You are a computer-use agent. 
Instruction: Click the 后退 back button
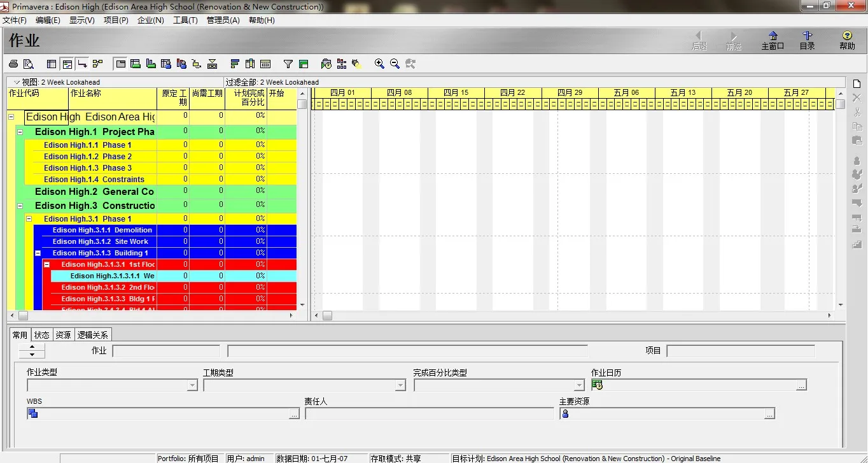pyautogui.click(x=699, y=41)
